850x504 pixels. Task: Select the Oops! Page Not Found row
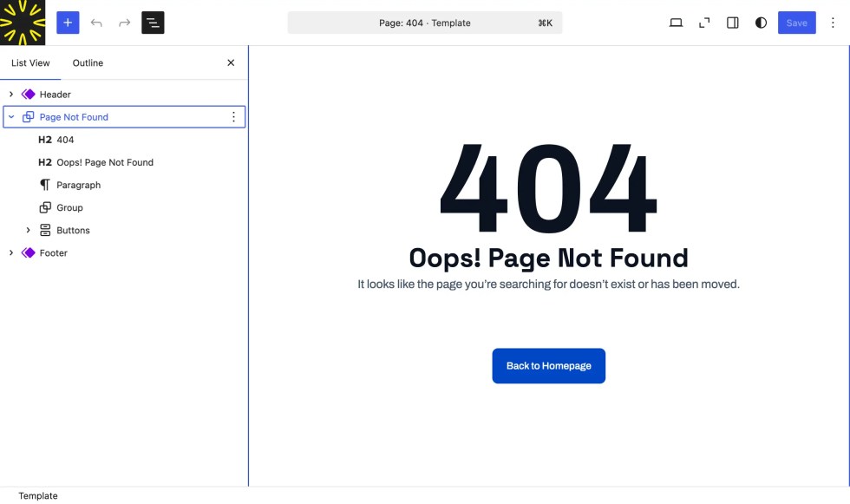pos(124,162)
